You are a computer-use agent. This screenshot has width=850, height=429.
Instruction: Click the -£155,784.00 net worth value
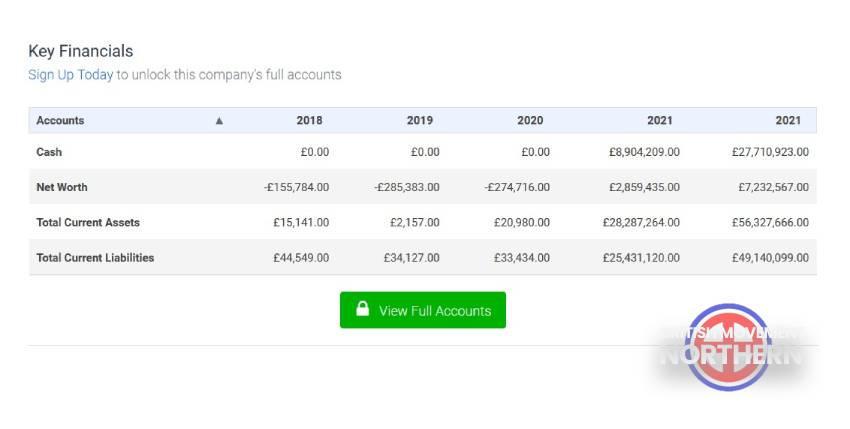(297, 187)
